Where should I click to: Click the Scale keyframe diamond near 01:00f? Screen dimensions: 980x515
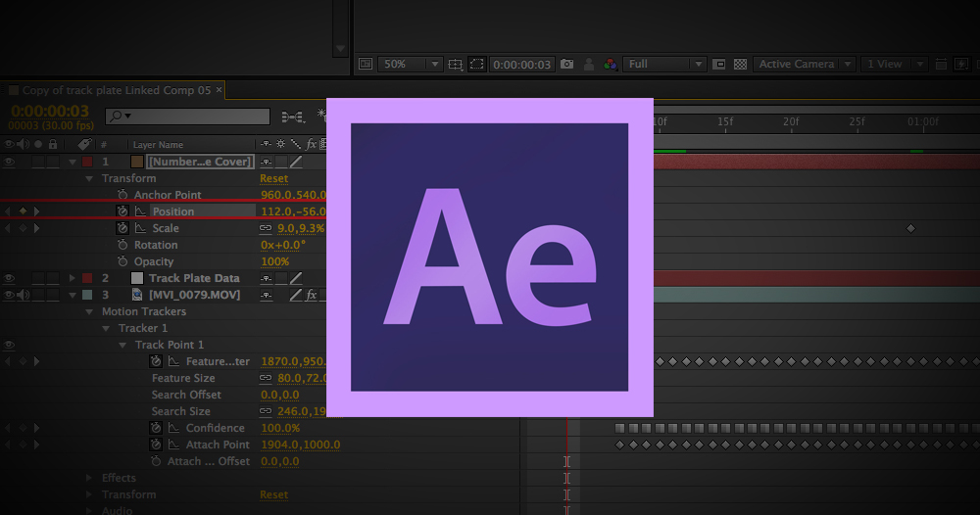(910, 228)
